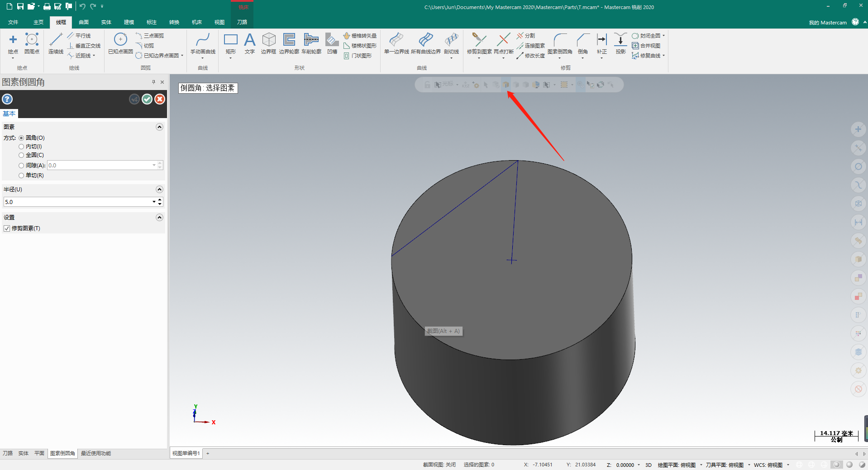
Task: Click the 修改长度 modify length button
Action: point(531,56)
